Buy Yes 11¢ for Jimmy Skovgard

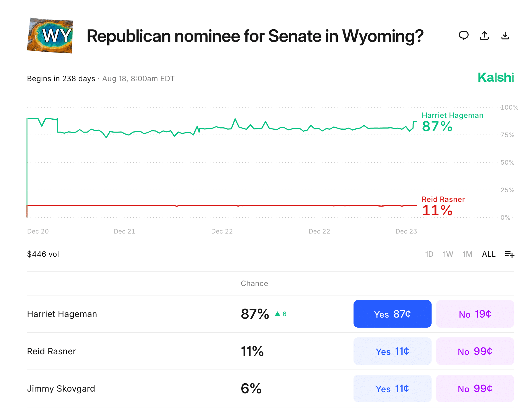pos(392,388)
